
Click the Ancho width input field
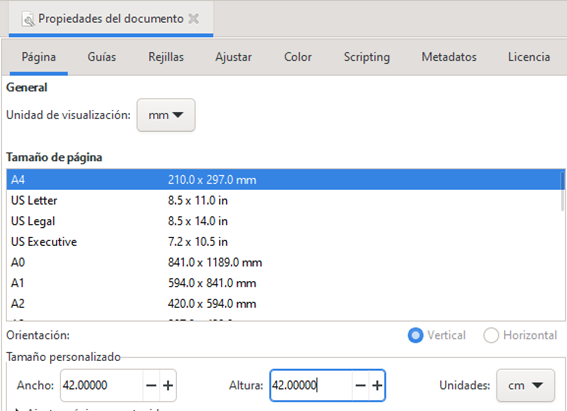pyautogui.click(x=102, y=385)
